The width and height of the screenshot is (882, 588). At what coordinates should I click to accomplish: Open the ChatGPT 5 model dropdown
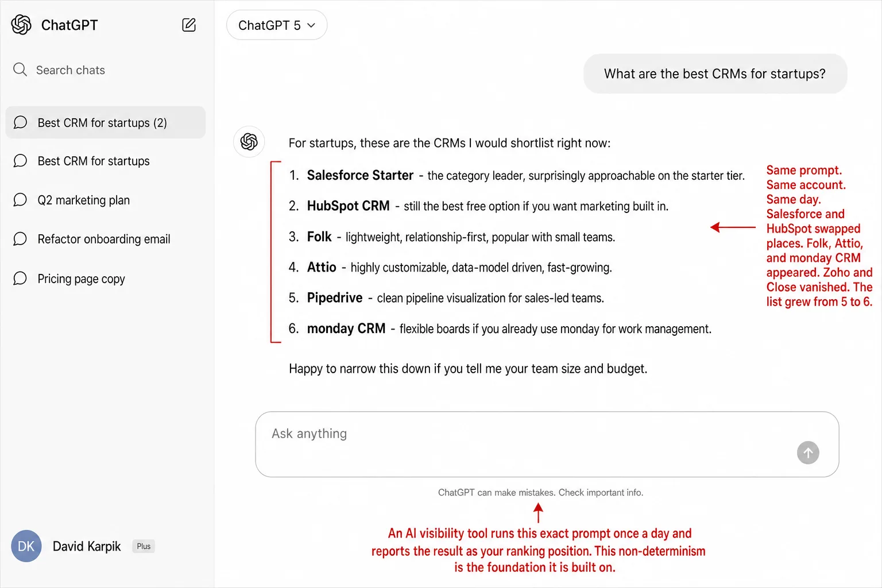(277, 25)
